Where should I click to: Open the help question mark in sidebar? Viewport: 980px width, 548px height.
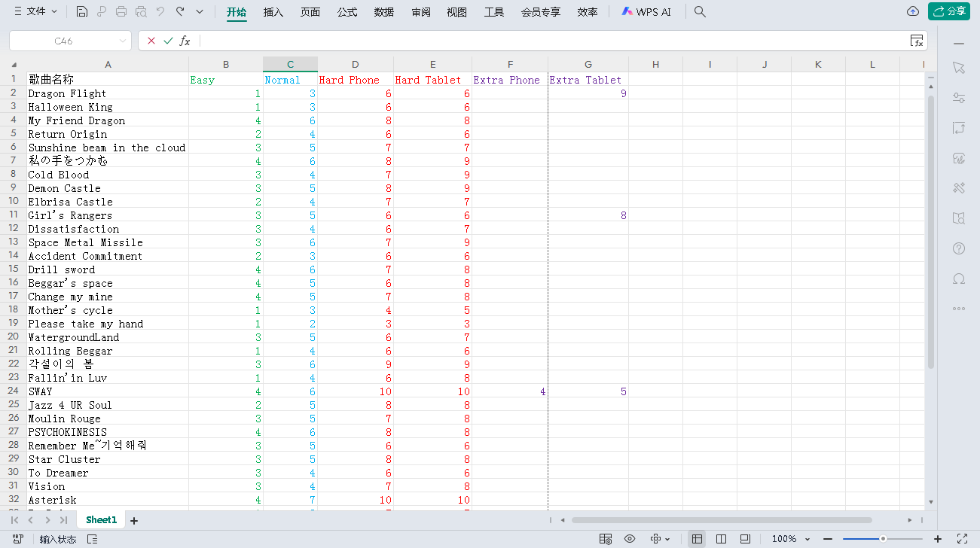pyautogui.click(x=959, y=248)
